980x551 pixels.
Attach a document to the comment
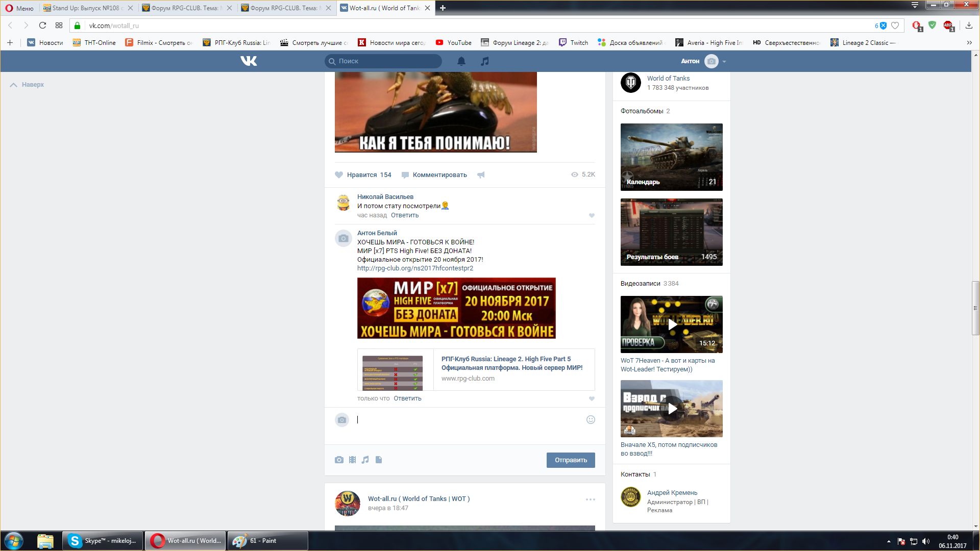[379, 460]
